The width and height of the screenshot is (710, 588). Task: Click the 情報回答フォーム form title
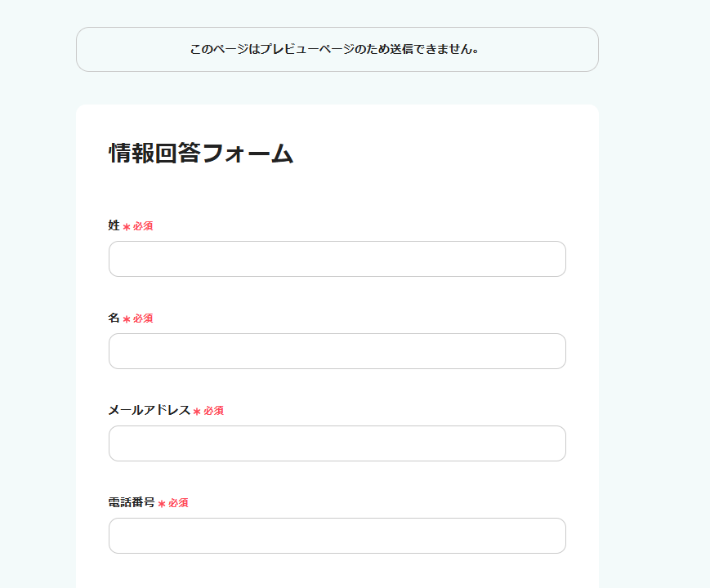[x=201, y=154]
